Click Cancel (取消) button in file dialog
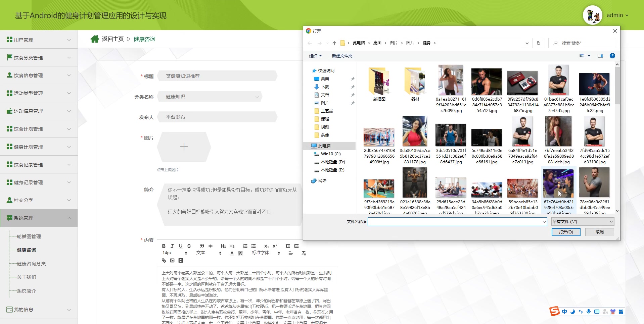Viewport: 644px width, 324px height. (x=599, y=232)
